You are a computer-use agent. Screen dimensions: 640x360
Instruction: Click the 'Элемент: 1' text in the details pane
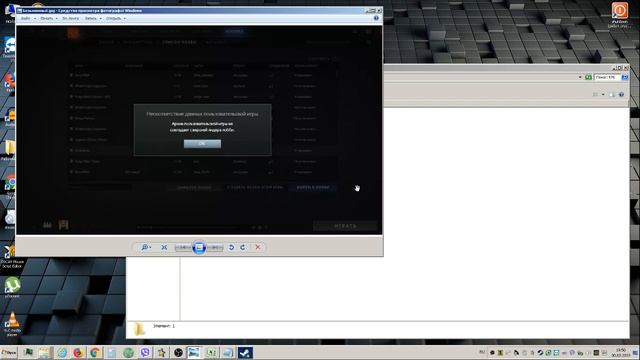tap(164, 326)
